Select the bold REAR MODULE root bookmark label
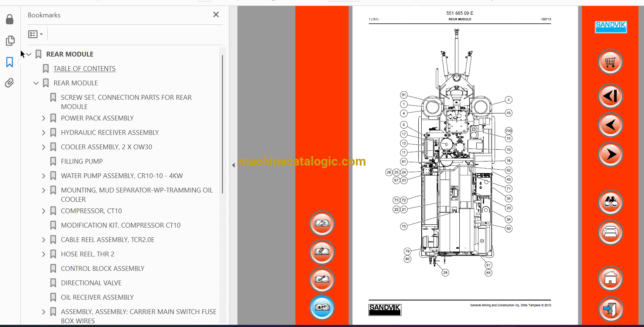This screenshot has height=327, width=644. pyautogui.click(x=70, y=54)
